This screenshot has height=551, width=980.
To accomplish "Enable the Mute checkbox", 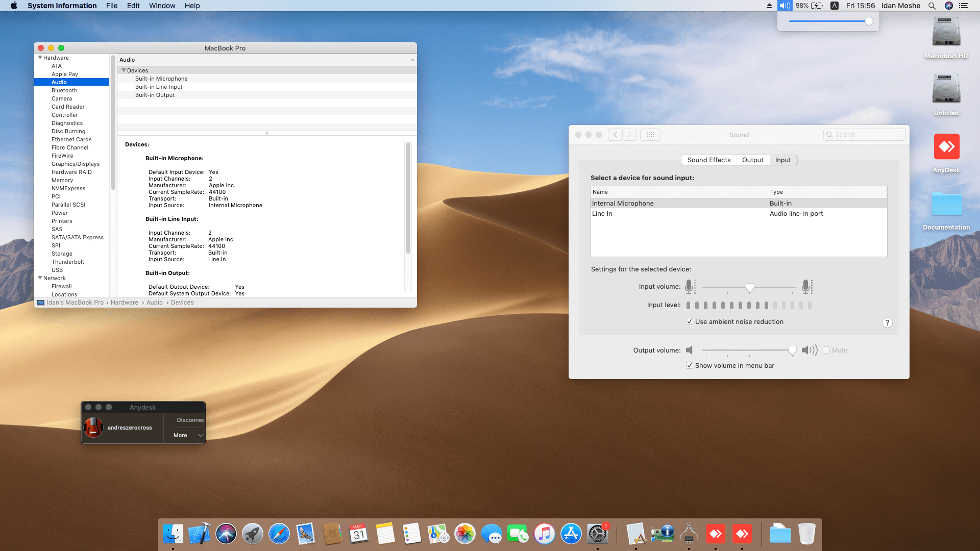I will click(x=826, y=350).
